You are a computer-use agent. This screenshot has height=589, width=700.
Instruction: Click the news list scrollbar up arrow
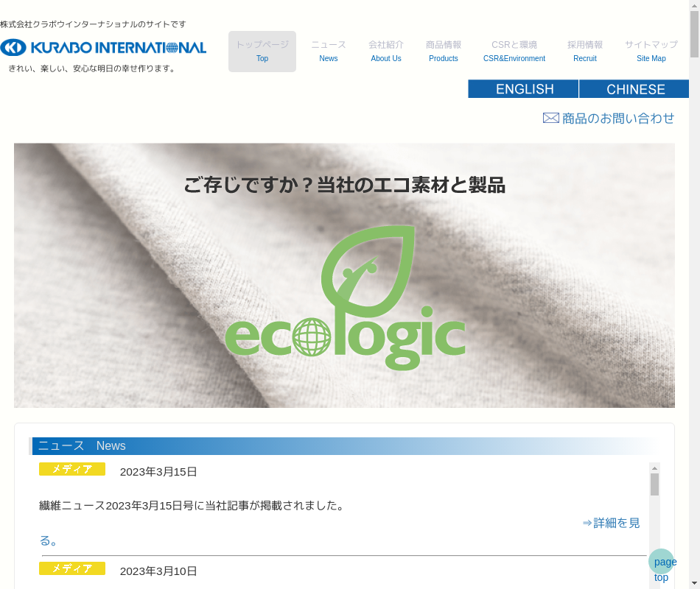coord(654,468)
